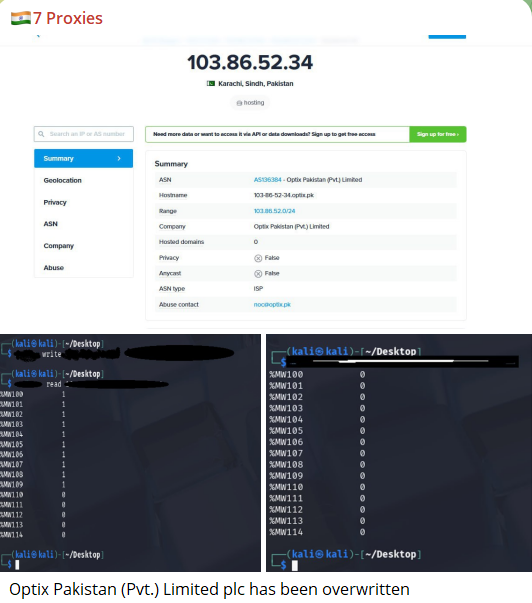Click the %MW109 row in left terminal

pos(33,485)
